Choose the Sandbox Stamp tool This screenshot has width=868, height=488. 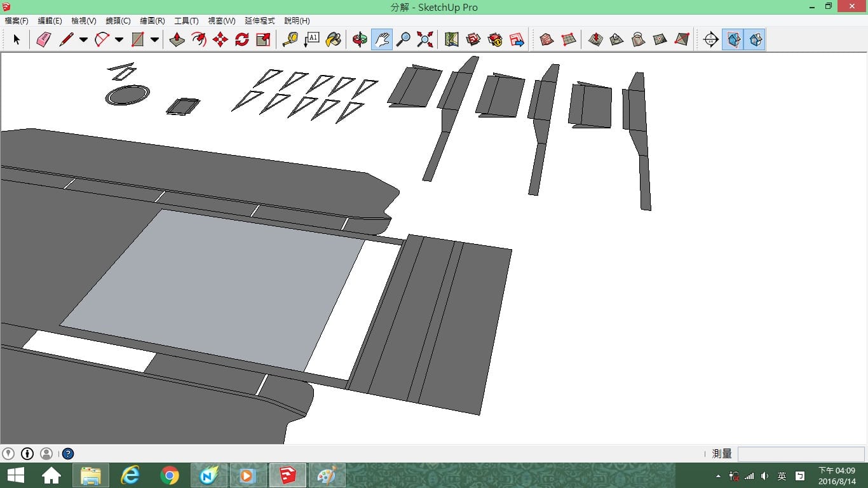point(616,39)
